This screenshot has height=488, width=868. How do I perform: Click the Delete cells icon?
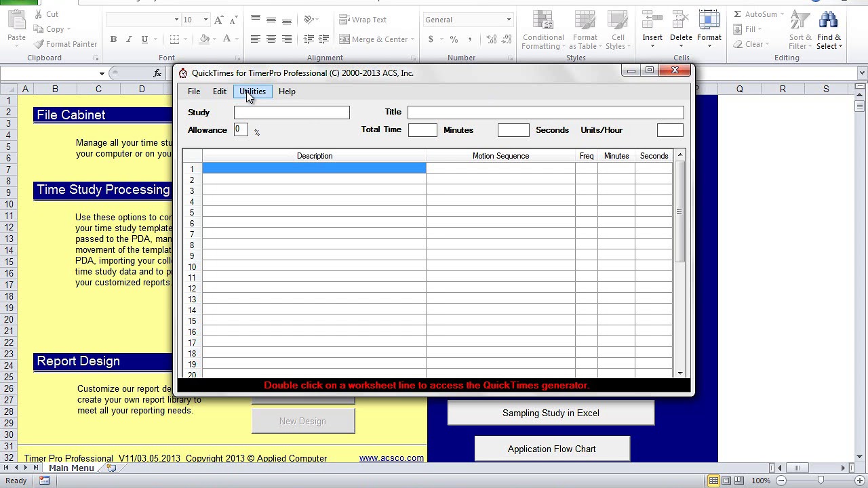[681, 20]
